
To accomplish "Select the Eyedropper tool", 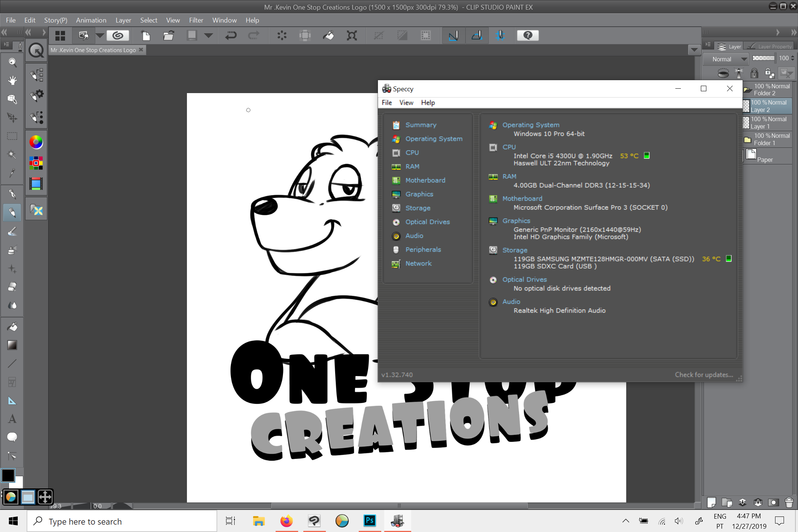I will click(x=12, y=173).
